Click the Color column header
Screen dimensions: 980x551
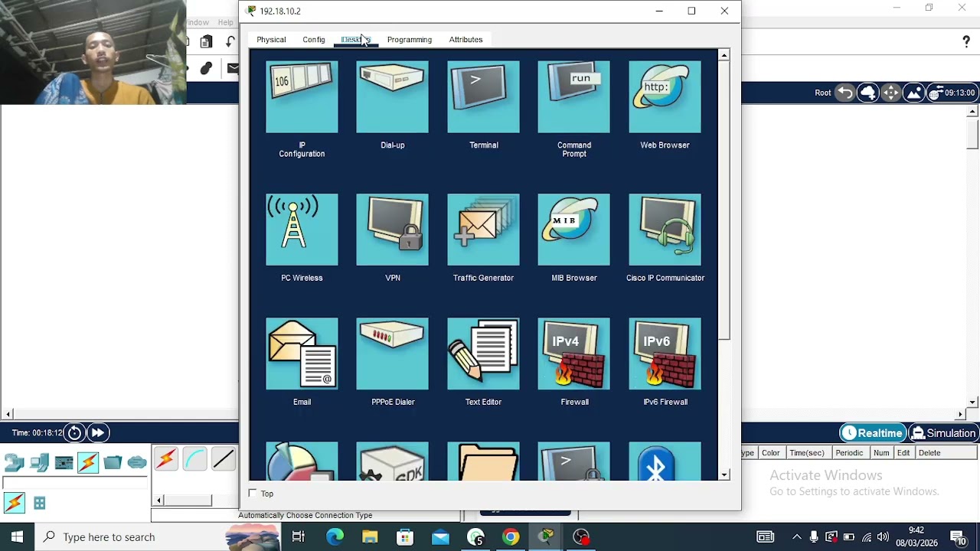[x=770, y=453]
